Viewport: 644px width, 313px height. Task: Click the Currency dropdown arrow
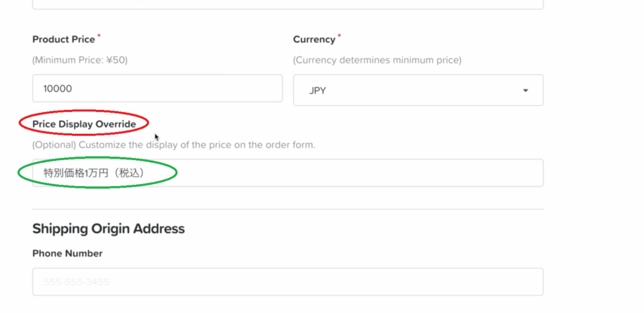click(525, 91)
